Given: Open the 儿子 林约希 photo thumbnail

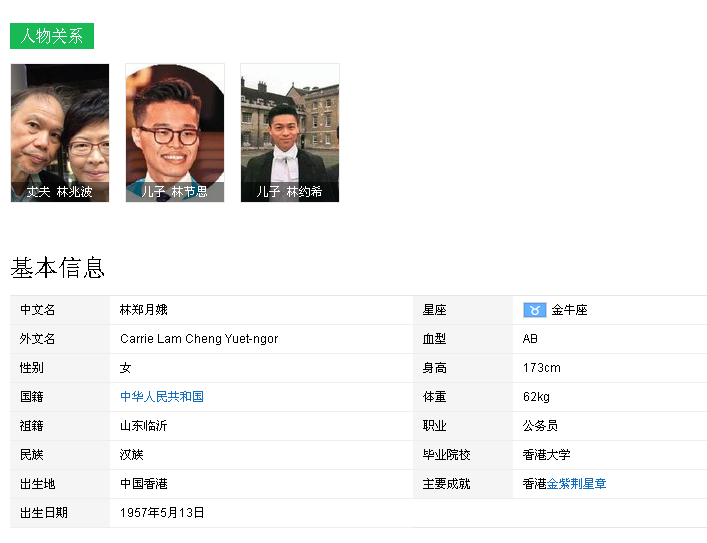Looking at the screenshot, I should pyautogui.click(x=290, y=124).
